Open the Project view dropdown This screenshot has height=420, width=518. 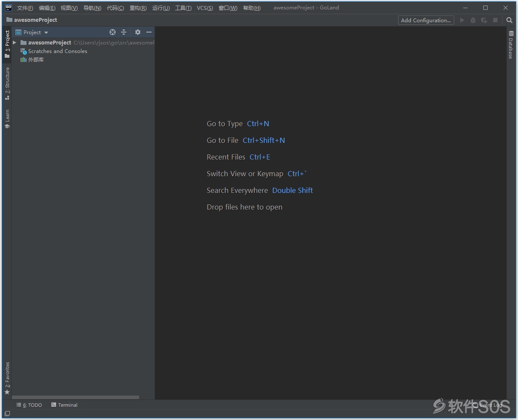pyautogui.click(x=32, y=32)
